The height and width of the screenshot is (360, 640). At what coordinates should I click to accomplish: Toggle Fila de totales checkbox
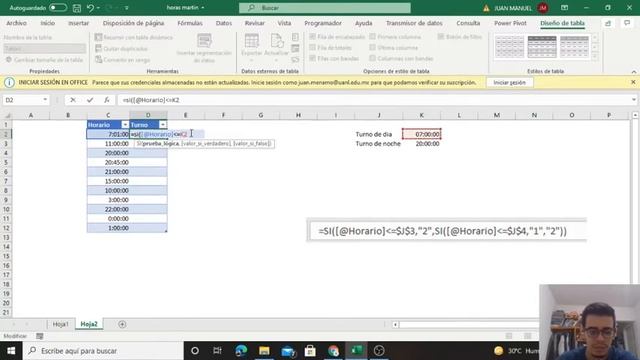tap(312, 48)
